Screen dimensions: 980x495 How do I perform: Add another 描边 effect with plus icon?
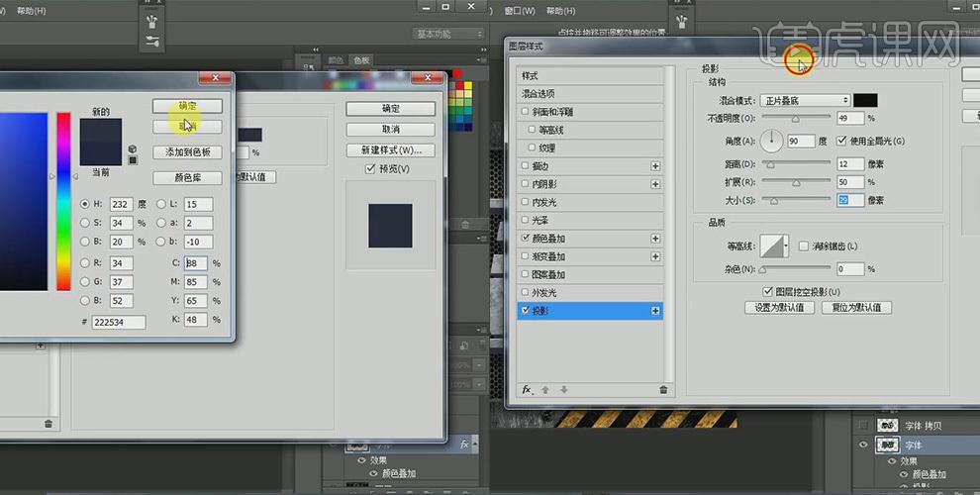655,166
